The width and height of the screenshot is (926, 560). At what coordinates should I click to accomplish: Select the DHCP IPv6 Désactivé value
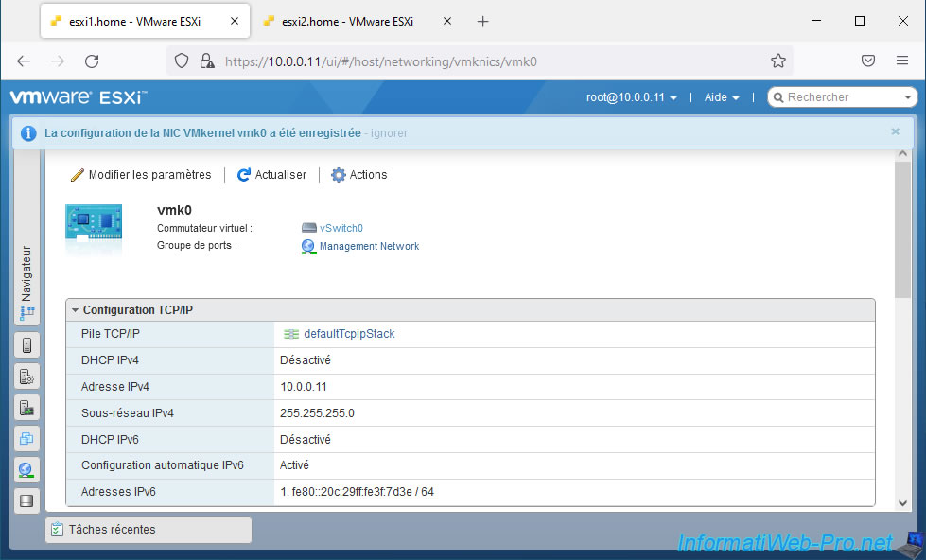[306, 440]
